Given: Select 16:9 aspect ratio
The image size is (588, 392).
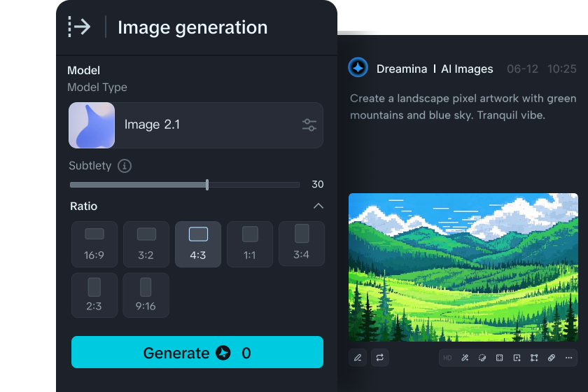Looking at the screenshot, I should (x=94, y=244).
